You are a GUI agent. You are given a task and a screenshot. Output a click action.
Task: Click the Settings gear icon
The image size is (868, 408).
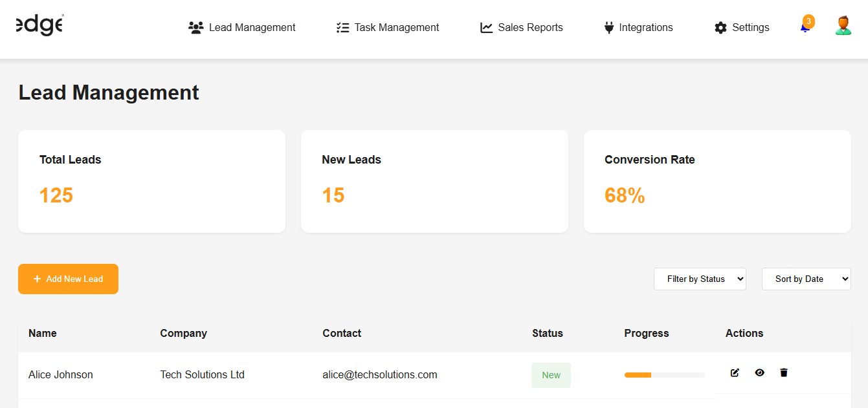point(720,27)
